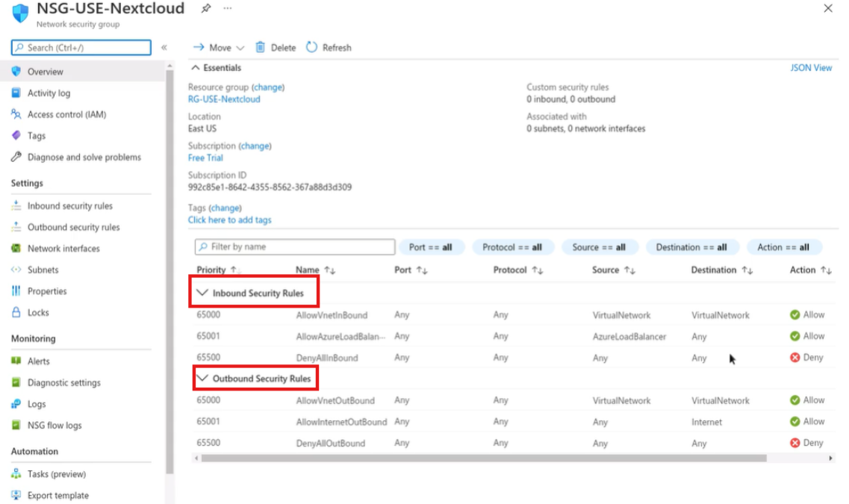This screenshot has height=504, width=849.
Task: Click the Access control (IAM) icon
Action: tap(16, 114)
